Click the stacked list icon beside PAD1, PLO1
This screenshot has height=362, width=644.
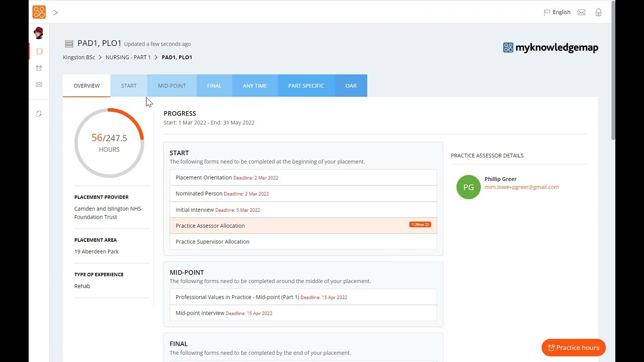[x=69, y=44]
